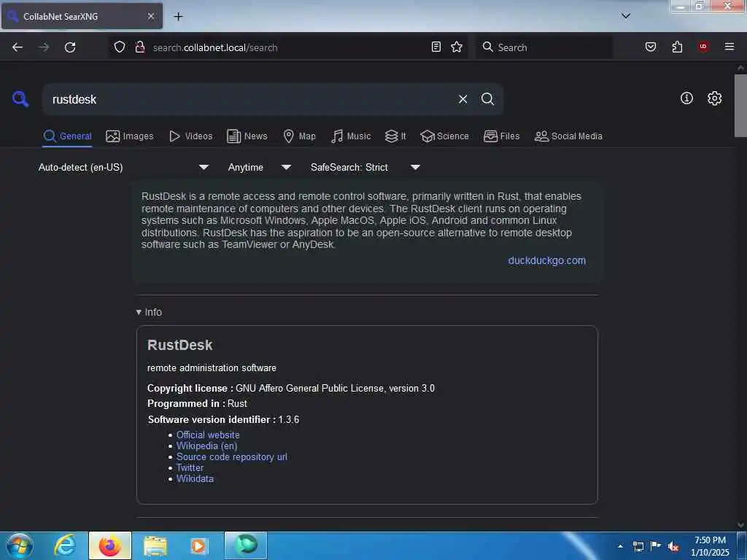Go back to previous page
Image resolution: width=747 pixels, height=560 pixels.
pyautogui.click(x=18, y=47)
